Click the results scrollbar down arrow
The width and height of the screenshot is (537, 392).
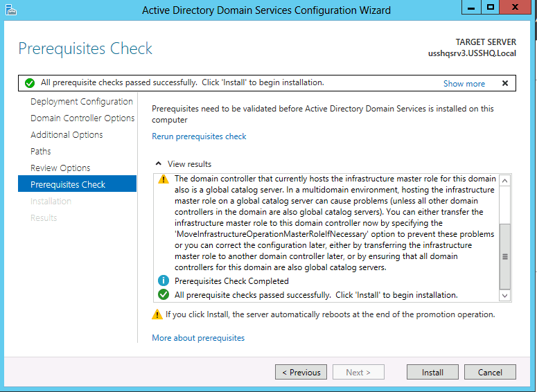coord(505,295)
